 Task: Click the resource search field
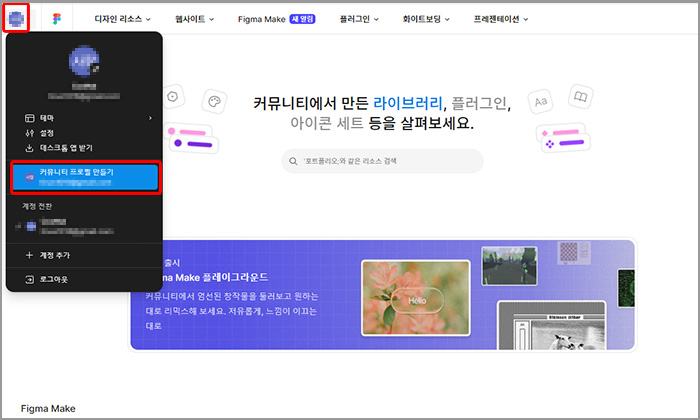[x=382, y=161]
